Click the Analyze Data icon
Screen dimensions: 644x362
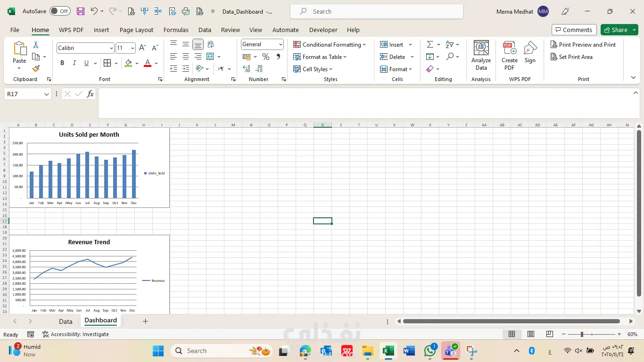[x=481, y=56]
